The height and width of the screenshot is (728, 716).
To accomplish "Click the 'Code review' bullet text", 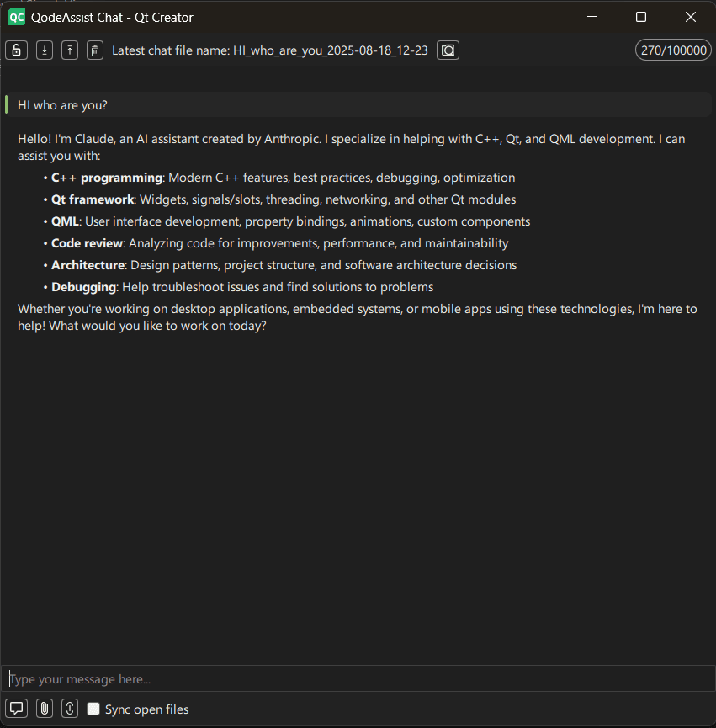I will [87, 243].
